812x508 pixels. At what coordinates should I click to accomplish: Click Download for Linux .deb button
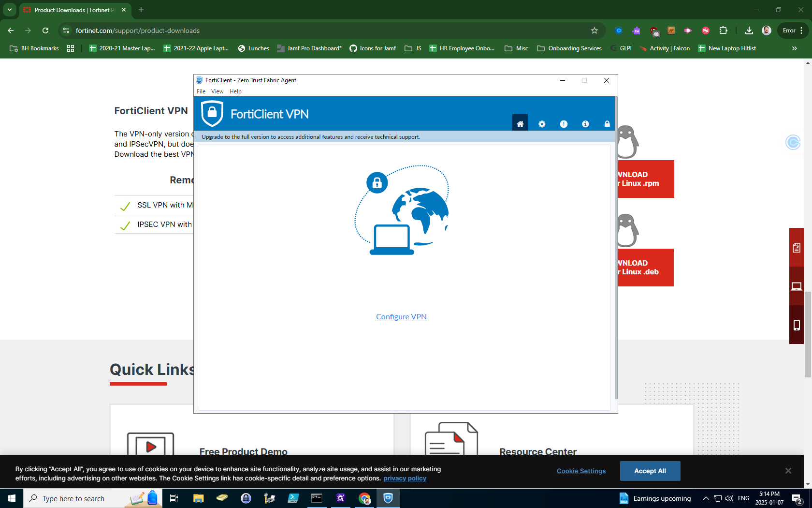pos(646,268)
